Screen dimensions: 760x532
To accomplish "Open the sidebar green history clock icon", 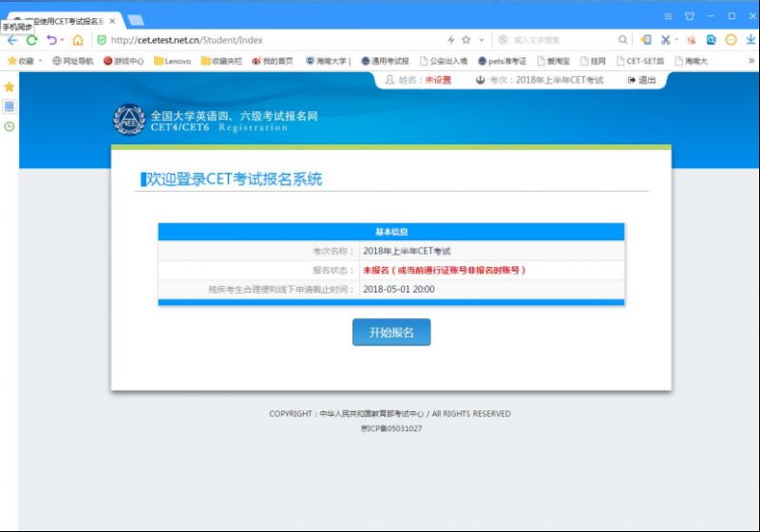I will (x=9, y=127).
